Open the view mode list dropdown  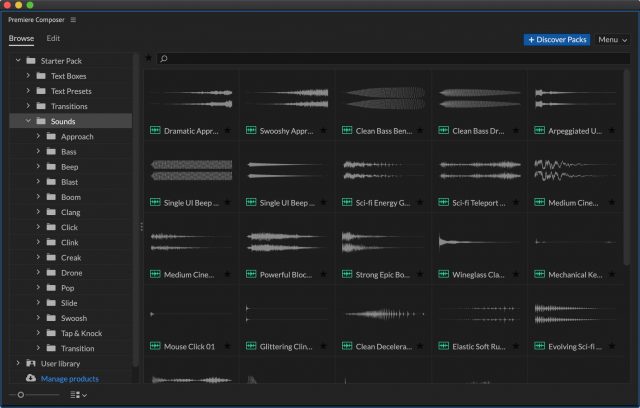pyautogui.click(x=80, y=395)
